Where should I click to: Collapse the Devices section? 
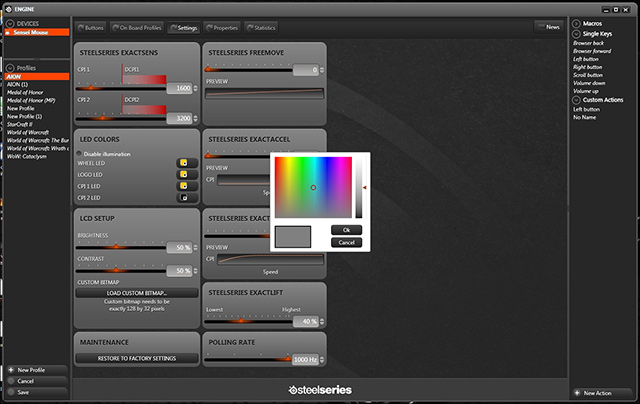(10, 24)
